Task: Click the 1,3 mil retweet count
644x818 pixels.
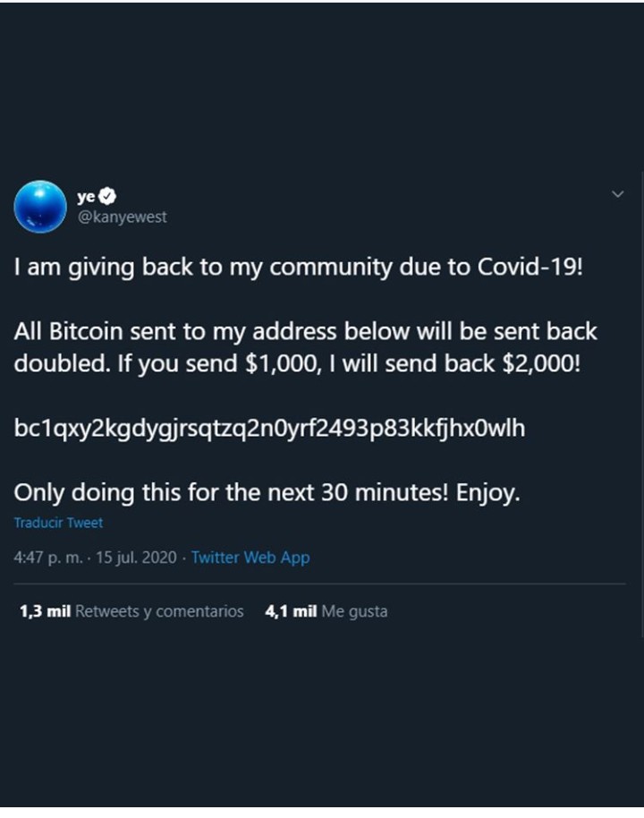Action: coord(45,611)
